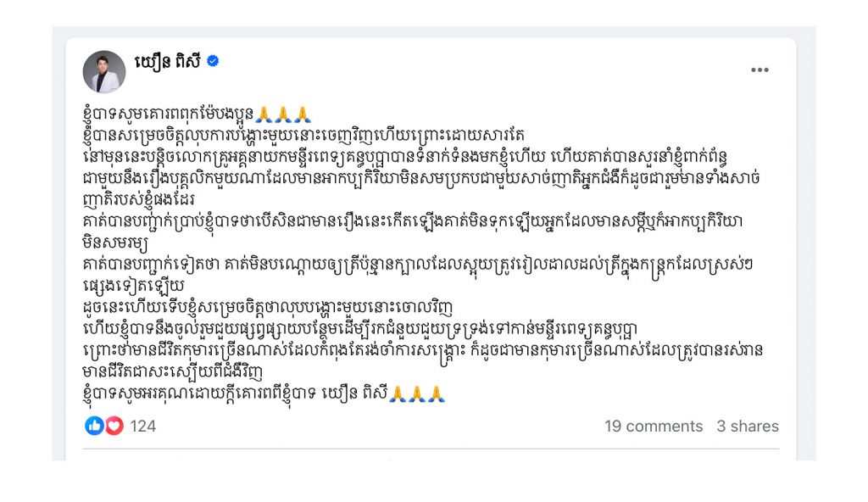Click the blue thumbs-up Like reaction icon
This screenshot has width=868, height=502.
coord(94,426)
